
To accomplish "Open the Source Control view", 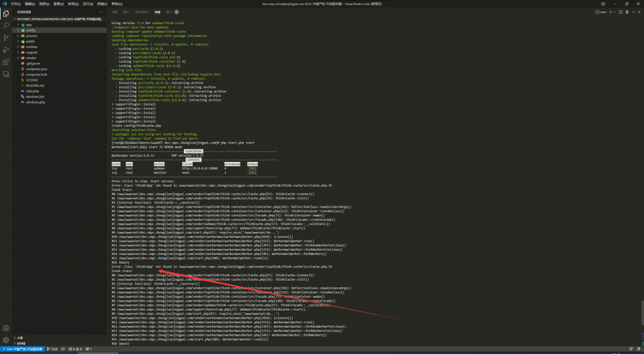I will coord(6,37).
